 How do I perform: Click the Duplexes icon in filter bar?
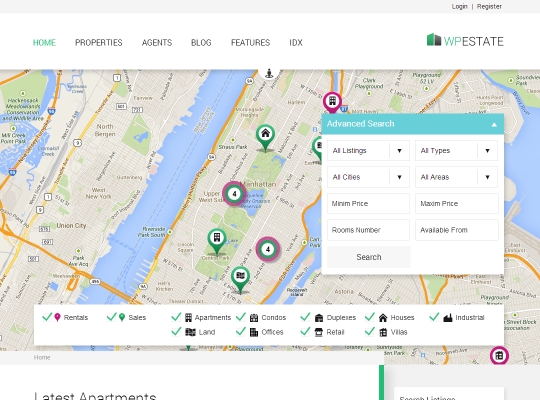tap(319, 318)
